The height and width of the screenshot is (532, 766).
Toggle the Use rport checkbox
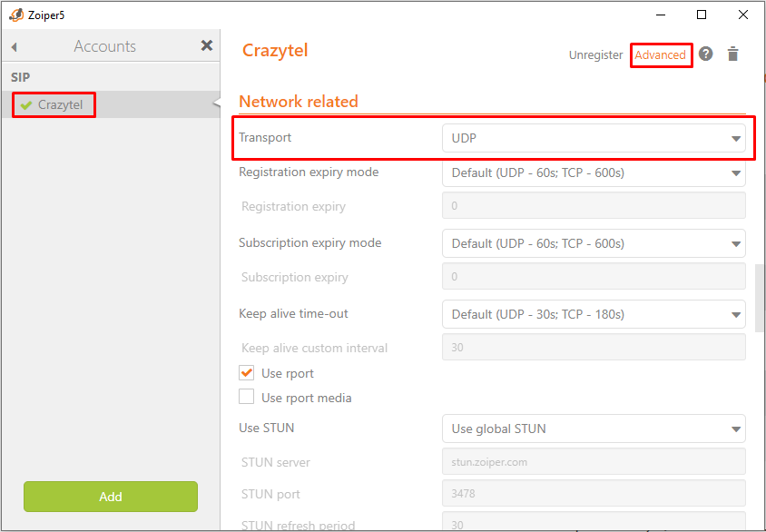(246, 373)
